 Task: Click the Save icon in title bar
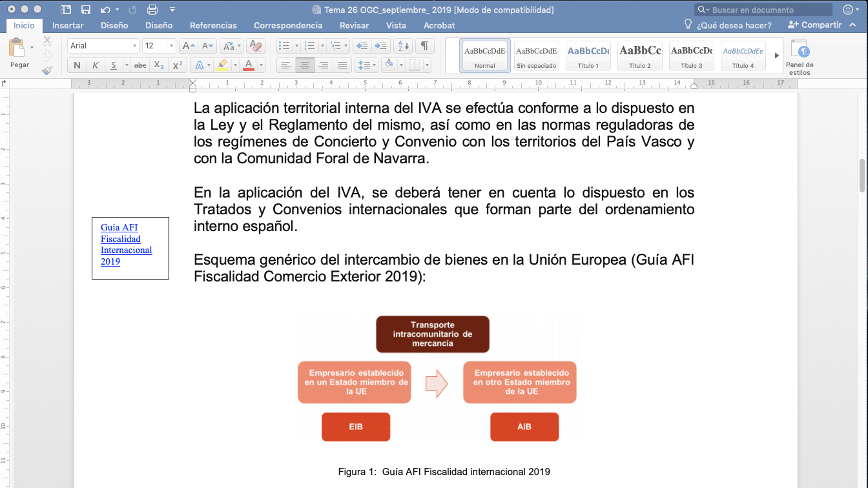[x=86, y=10]
